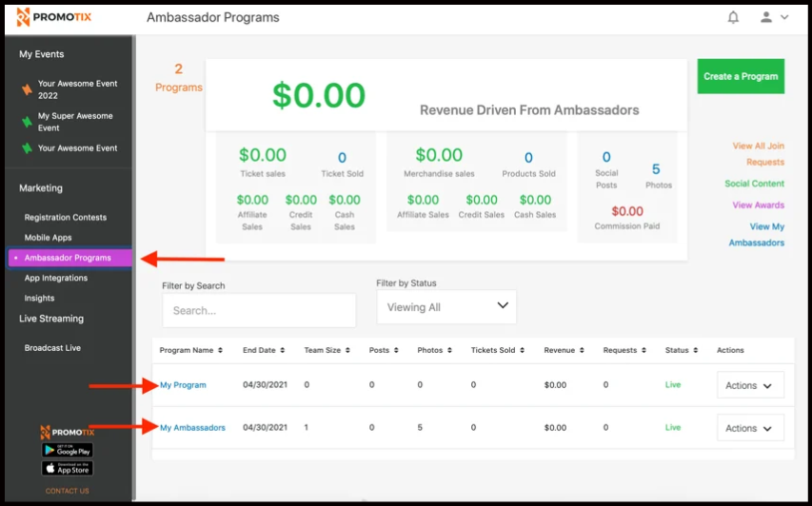The image size is (812, 506).
Task: Sort table by Revenue column
Action: [564, 350]
